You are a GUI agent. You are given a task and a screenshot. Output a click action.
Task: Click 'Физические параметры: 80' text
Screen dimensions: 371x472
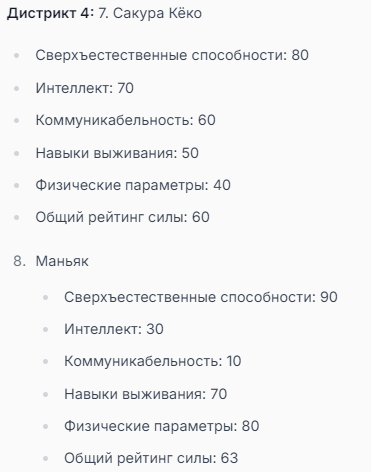pyautogui.click(x=162, y=426)
